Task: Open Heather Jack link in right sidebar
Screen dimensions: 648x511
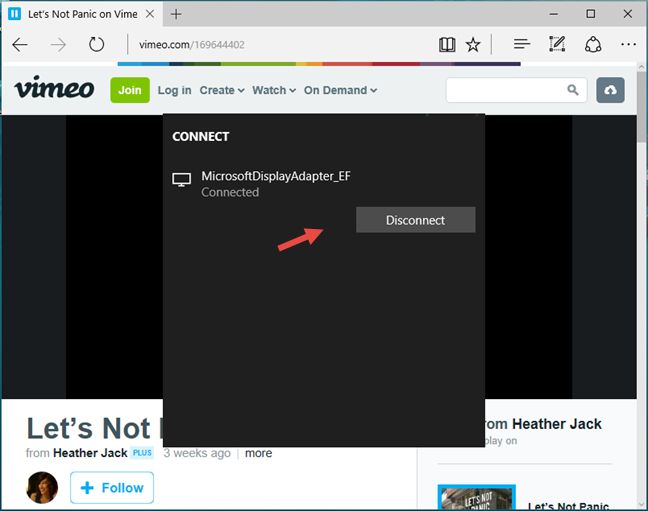Action: (557, 424)
